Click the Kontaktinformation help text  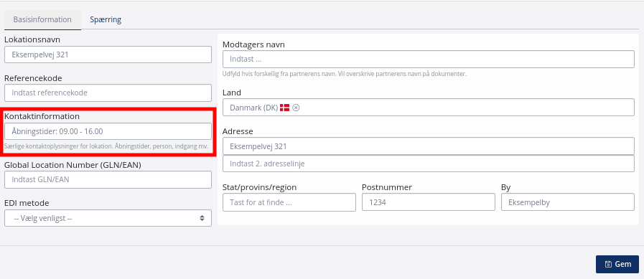(x=106, y=146)
